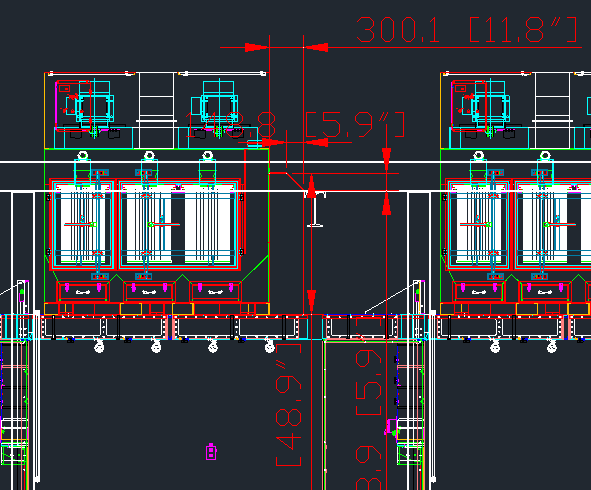
Task: Select the 300.1 [11.8"] dimension text
Action: pos(467,30)
